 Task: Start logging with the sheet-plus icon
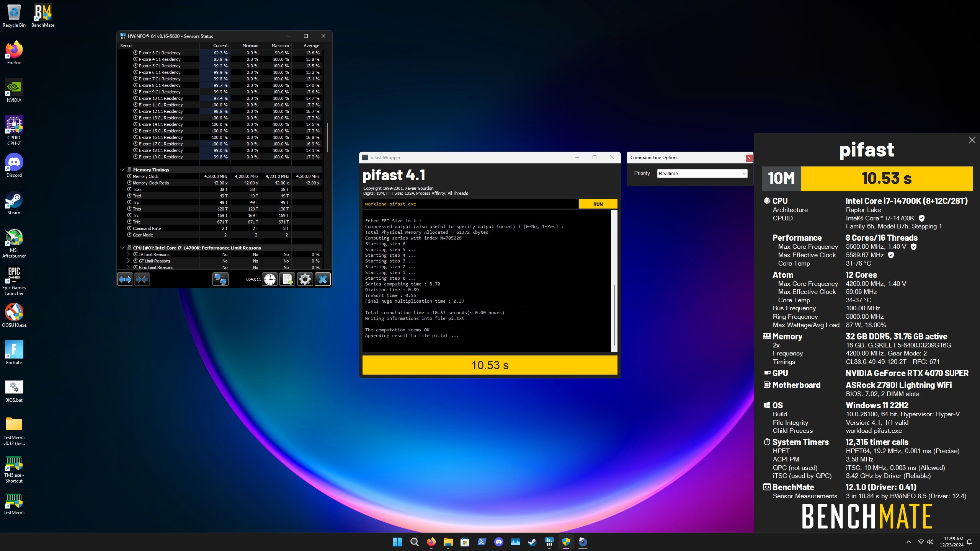[287, 279]
